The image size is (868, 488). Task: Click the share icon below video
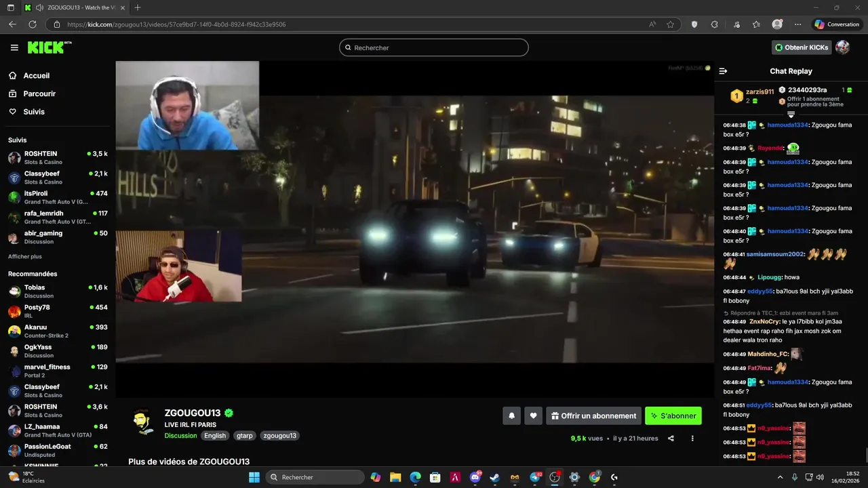[671, 439]
